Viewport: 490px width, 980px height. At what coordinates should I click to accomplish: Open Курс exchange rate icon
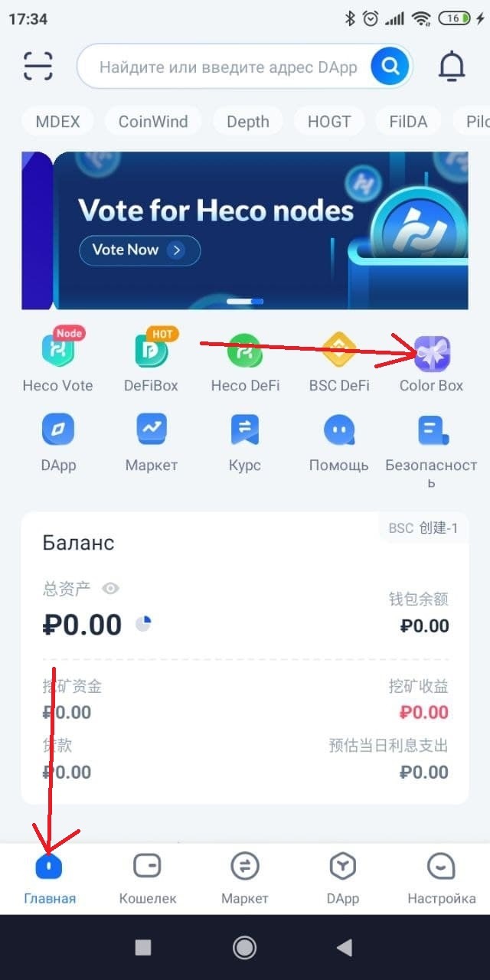[x=245, y=430]
